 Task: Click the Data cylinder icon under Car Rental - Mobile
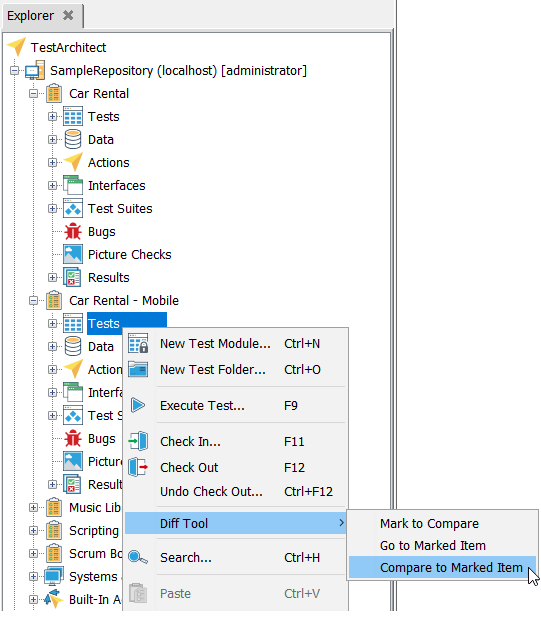[x=73, y=346]
